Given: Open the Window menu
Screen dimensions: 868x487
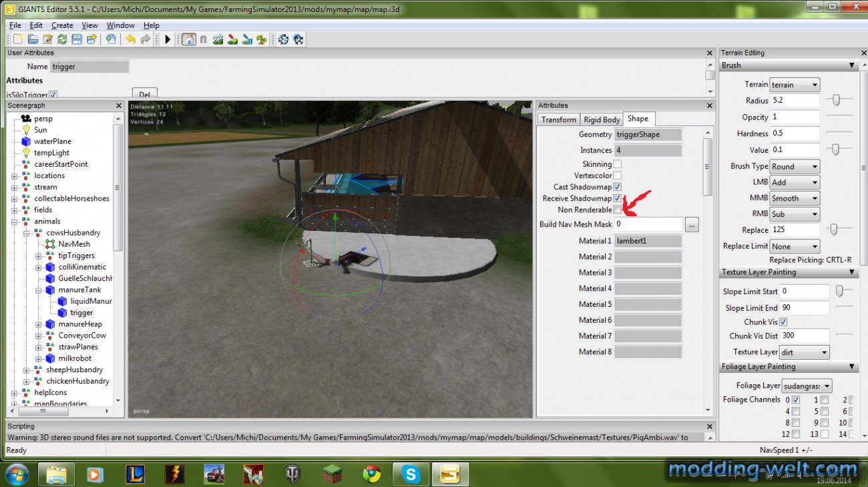Looking at the screenshot, I should (x=120, y=25).
